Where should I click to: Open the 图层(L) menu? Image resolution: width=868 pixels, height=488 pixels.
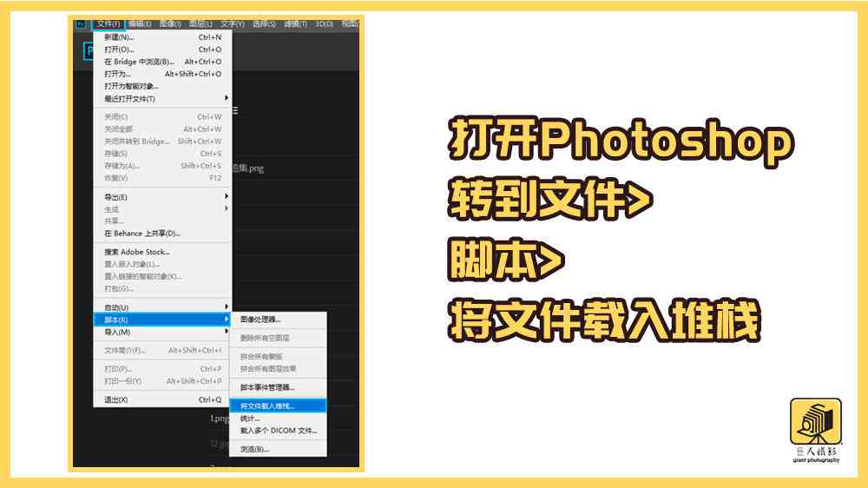(x=201, y=24)
